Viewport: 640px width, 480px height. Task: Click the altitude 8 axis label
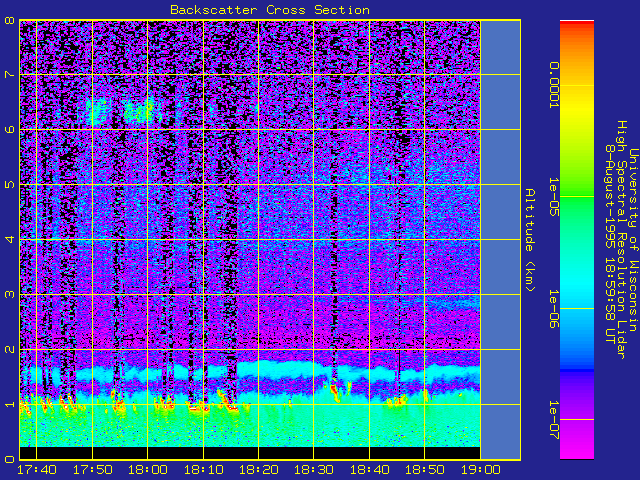point(9,20)
